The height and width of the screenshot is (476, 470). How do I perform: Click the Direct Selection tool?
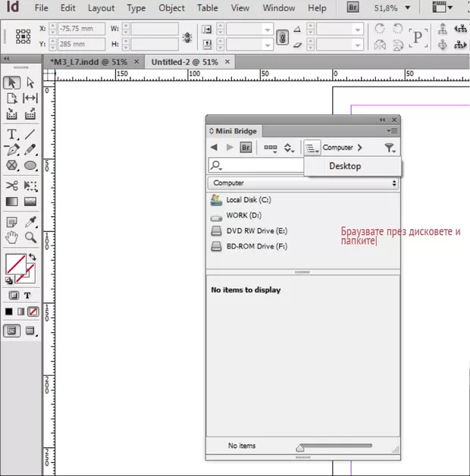31,83
